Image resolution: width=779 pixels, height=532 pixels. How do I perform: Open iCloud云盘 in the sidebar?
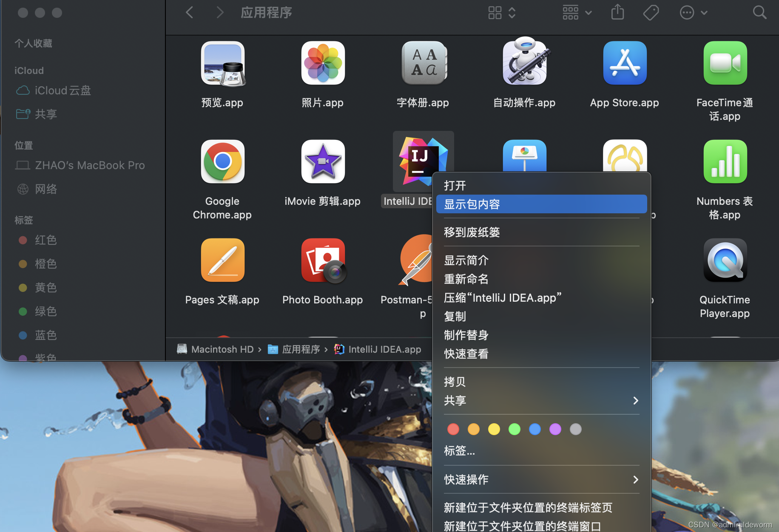click(x=54, y=91)
